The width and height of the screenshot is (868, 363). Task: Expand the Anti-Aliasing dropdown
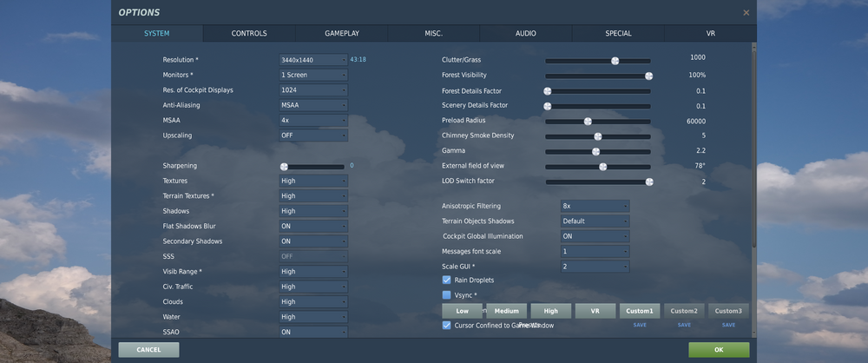(x=312, y=105)
